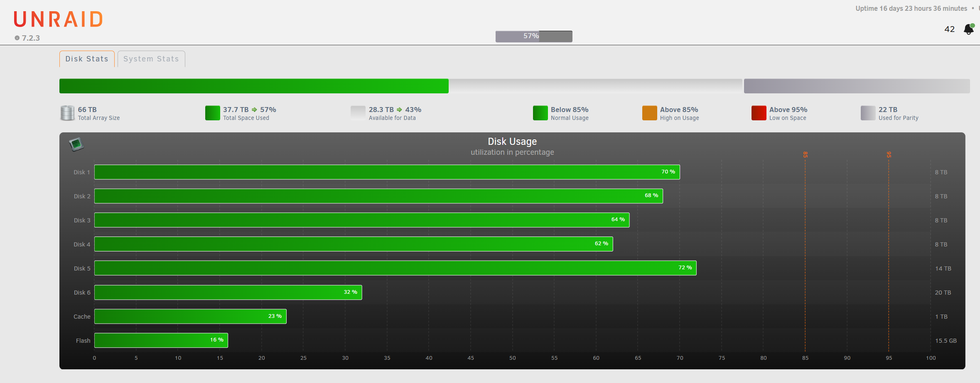Screen dimensions: 980x383
Task: Click the notification bell icon
Action: click(968, 29)
